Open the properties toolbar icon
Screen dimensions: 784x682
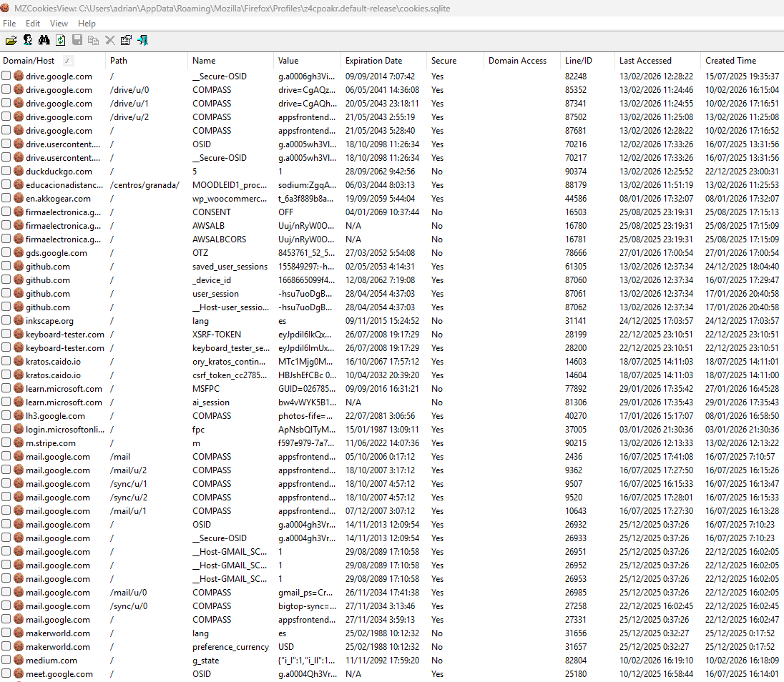(x=126, y=41)
